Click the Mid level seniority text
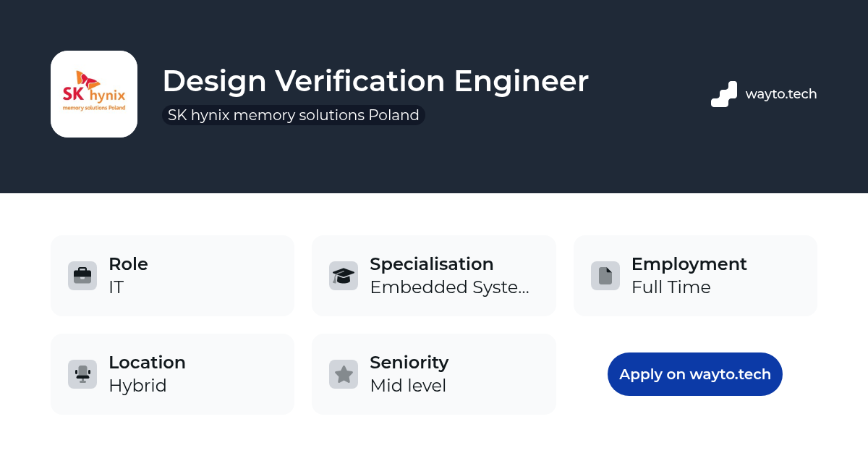Viewport: 868px width, 456px height. pyautogui.click(x=408, y=386)
